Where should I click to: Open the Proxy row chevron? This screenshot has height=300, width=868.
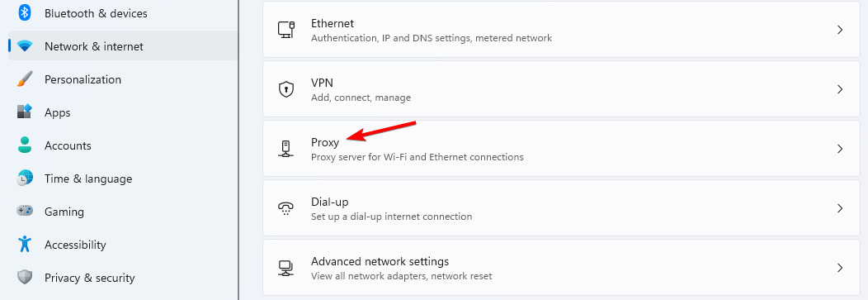click(x=840, y=149)
